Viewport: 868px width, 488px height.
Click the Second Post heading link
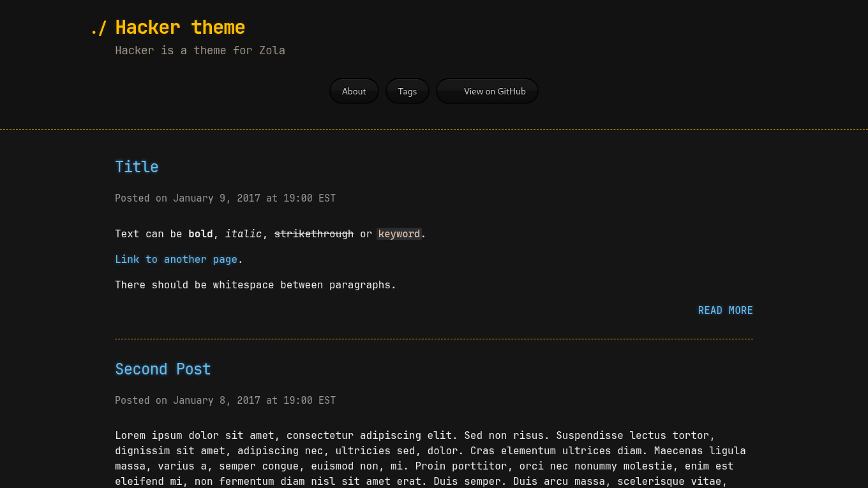click(163, 369)
